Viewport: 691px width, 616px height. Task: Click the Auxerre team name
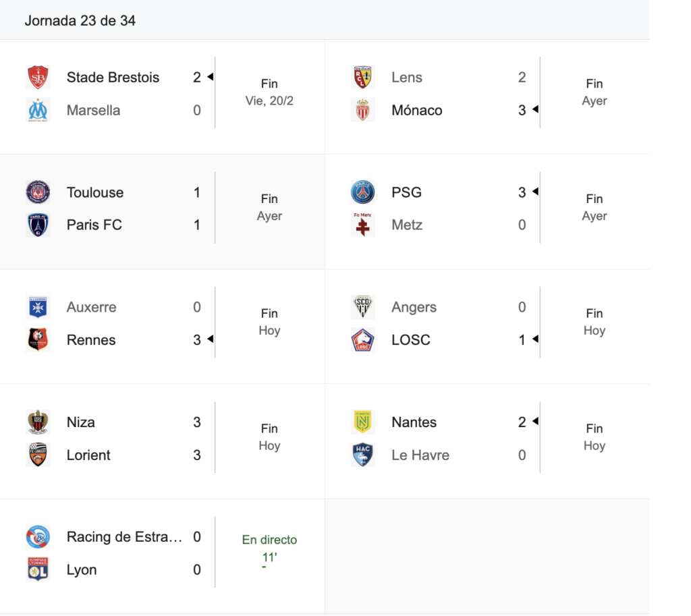[91, 308]
